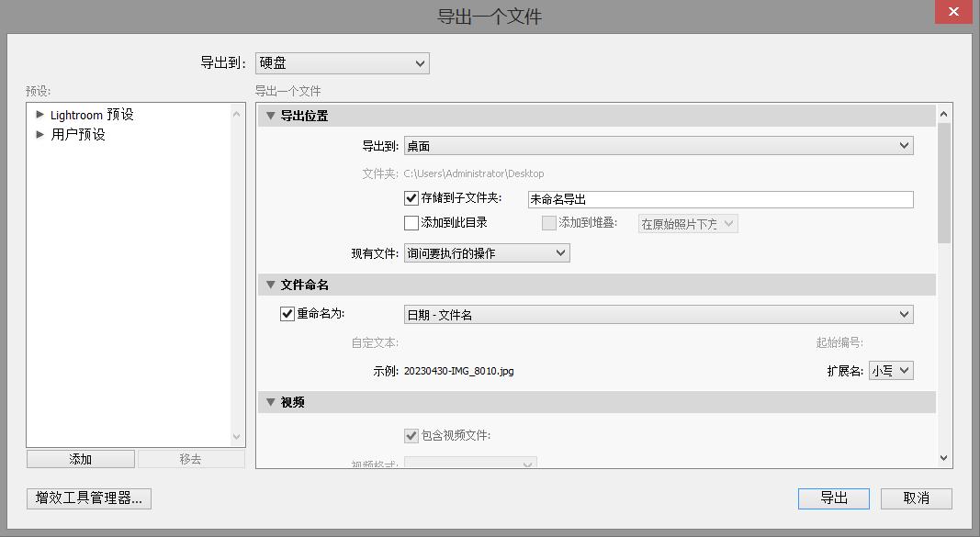Expand the Lightroom 预设 tree item
Image resolution: width=980 pixels, height=537 pixels.
click(39, 114)
